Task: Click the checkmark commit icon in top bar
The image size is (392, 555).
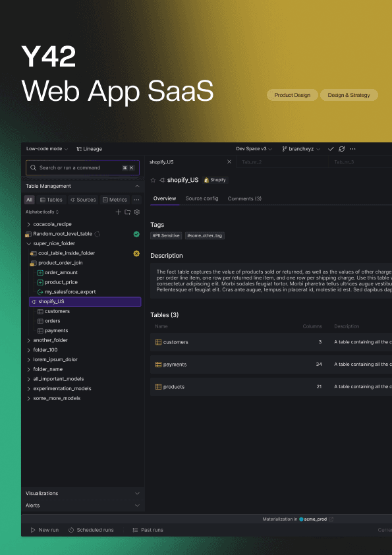Action: pyautogui.click(x=331, y=149)
